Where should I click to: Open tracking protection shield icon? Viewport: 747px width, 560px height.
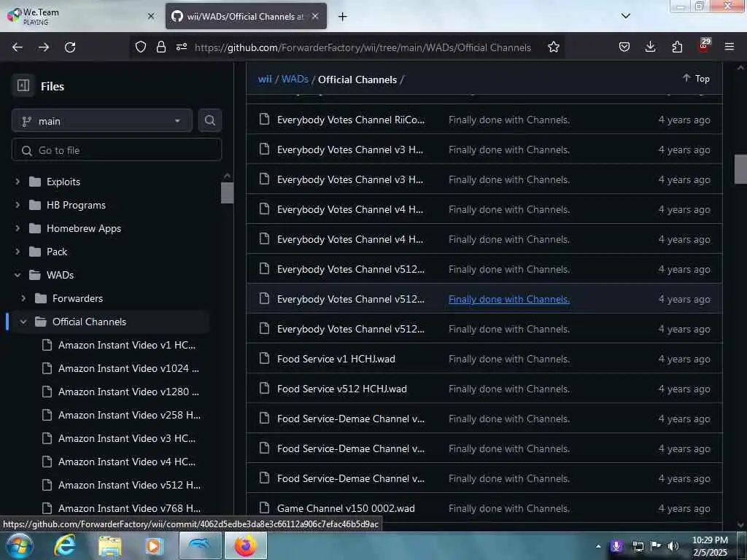(x=141, y=47)
